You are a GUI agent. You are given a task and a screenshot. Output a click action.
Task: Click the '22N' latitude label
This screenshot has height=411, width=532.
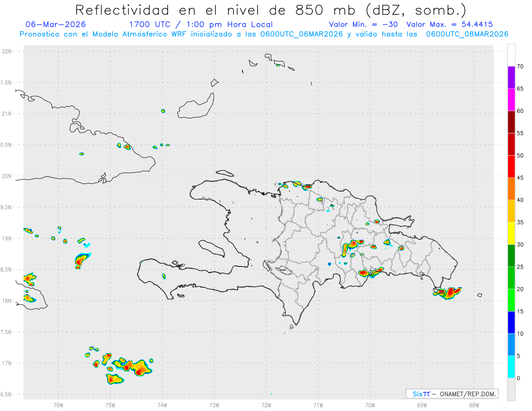coord(8,51)
